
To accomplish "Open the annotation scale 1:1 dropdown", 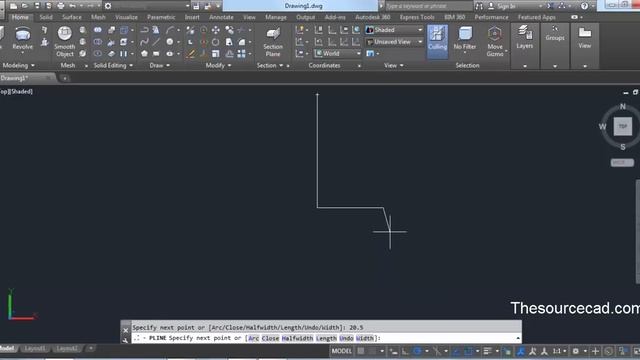I will [x=559, y=351].
